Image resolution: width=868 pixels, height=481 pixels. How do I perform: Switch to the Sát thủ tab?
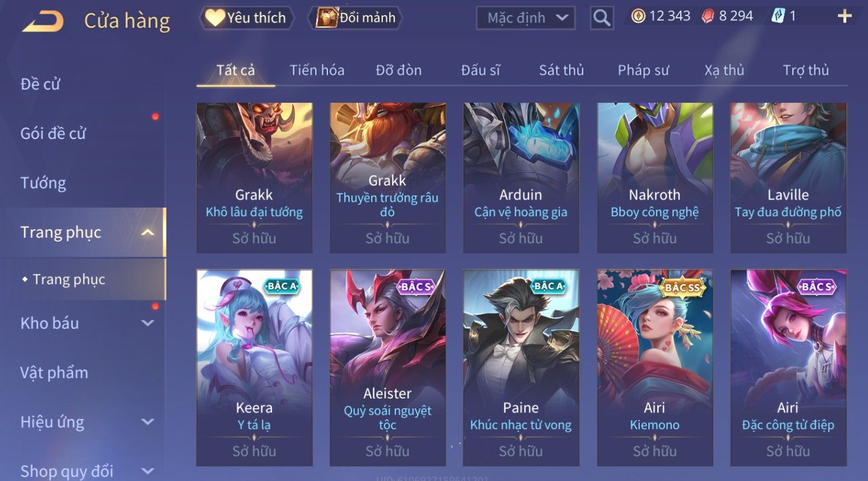tap(561, 70)
